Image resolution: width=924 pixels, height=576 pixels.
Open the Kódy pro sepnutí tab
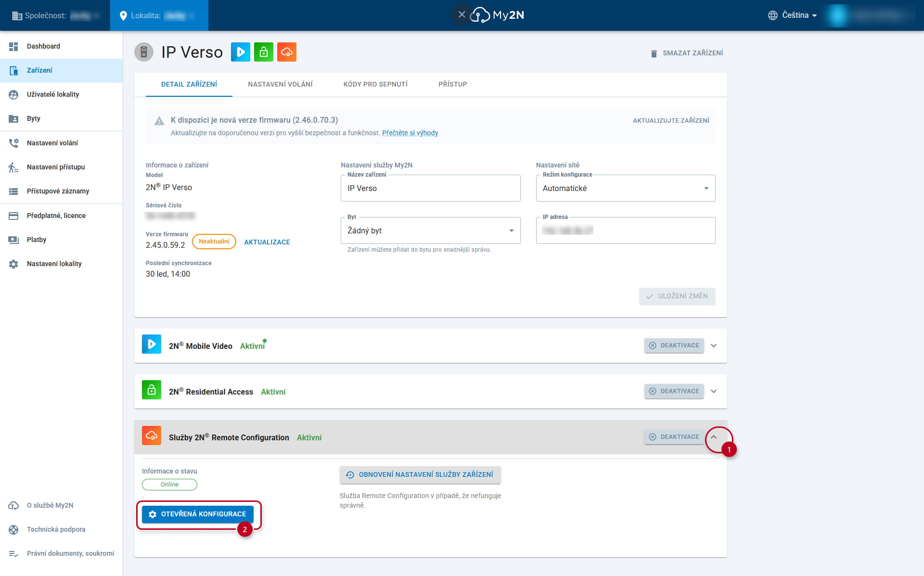pyautogui.click(x=375, y=84)
